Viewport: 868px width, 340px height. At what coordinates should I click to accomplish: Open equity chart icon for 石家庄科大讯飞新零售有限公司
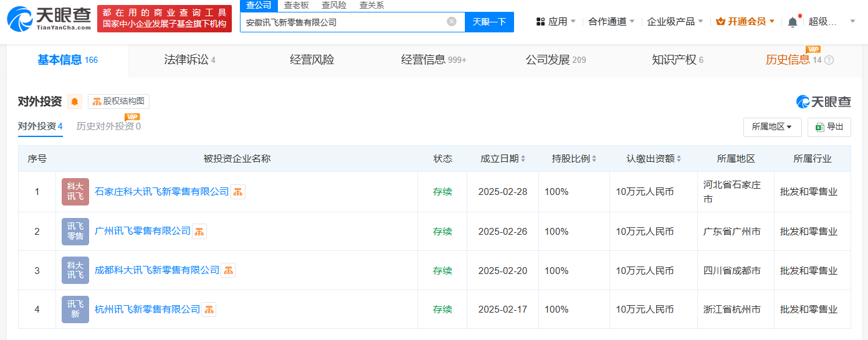[238, 192]
